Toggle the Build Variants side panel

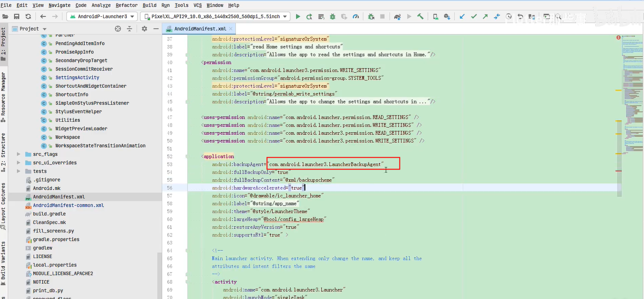coord(4,260)
